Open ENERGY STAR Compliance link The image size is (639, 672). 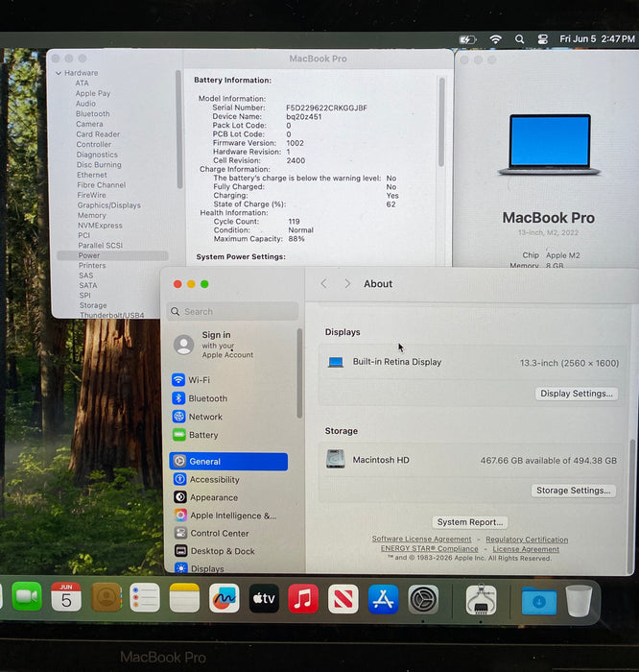pyautogui.click(x=429, y=548)
